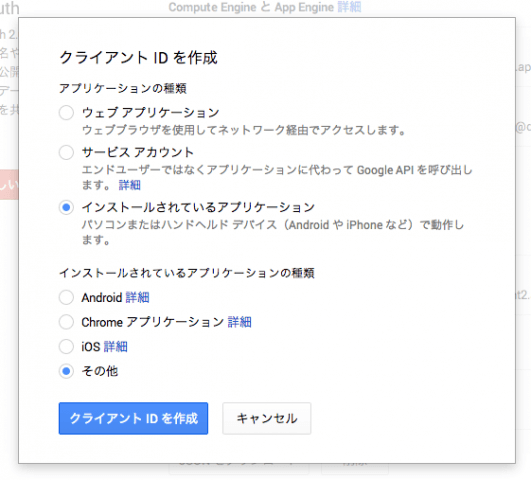Click インストールされているアプリケーションの種類 section label
The width and height of the screenshot is (531, 480).
187,273
